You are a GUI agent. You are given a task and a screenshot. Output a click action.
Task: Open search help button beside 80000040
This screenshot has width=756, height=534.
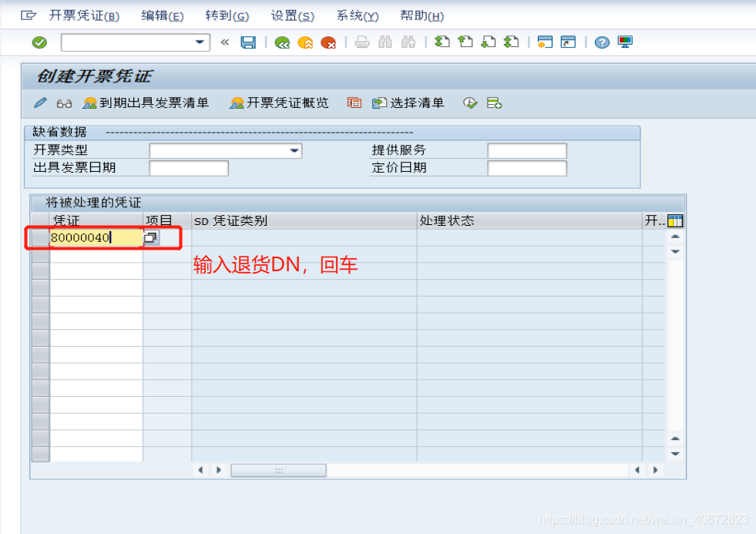point(151,237)
